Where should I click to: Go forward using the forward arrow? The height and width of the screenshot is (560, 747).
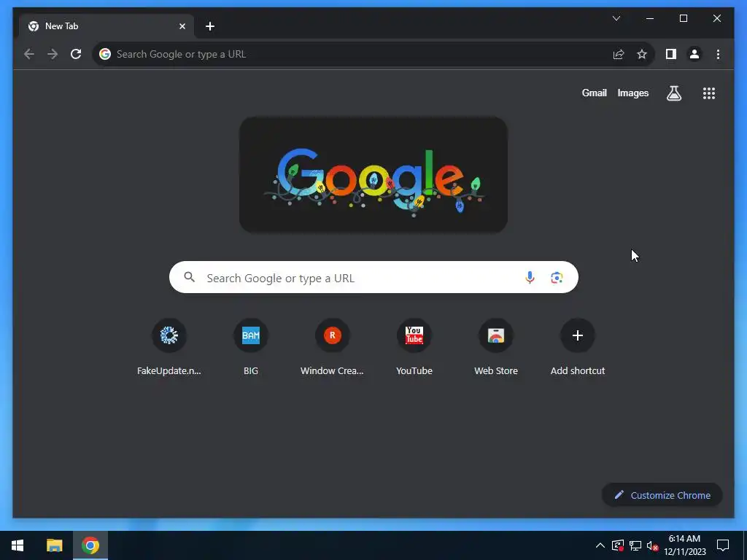click(x=53, y=54)
